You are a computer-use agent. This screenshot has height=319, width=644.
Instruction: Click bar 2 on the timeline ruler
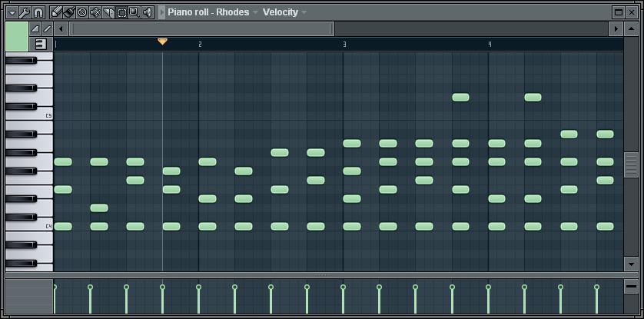pos(200,45)
